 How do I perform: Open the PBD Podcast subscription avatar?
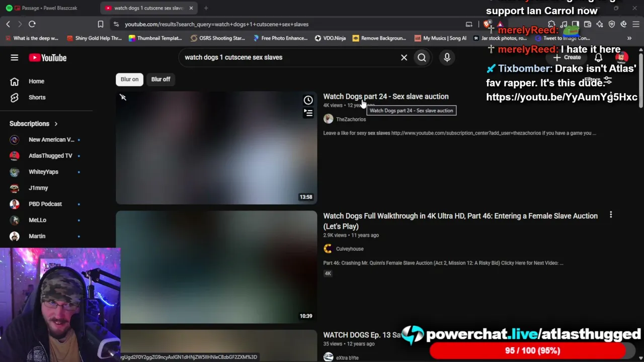point(15,204)
